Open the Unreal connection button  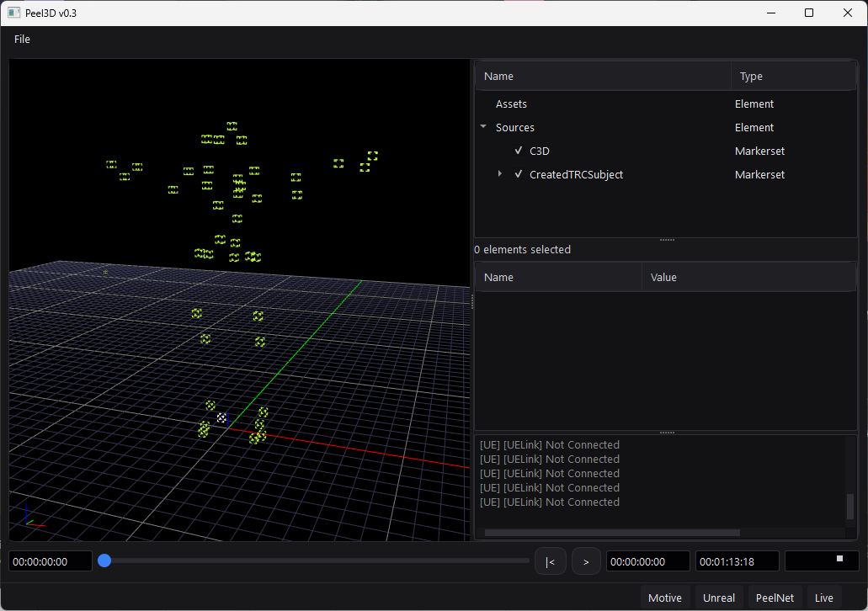719,598
